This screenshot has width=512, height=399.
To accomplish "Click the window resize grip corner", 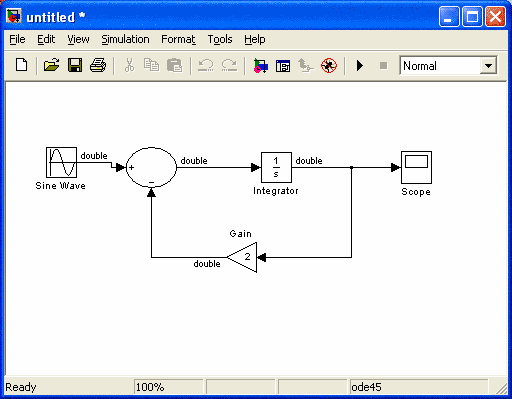I will click(501, 388).
